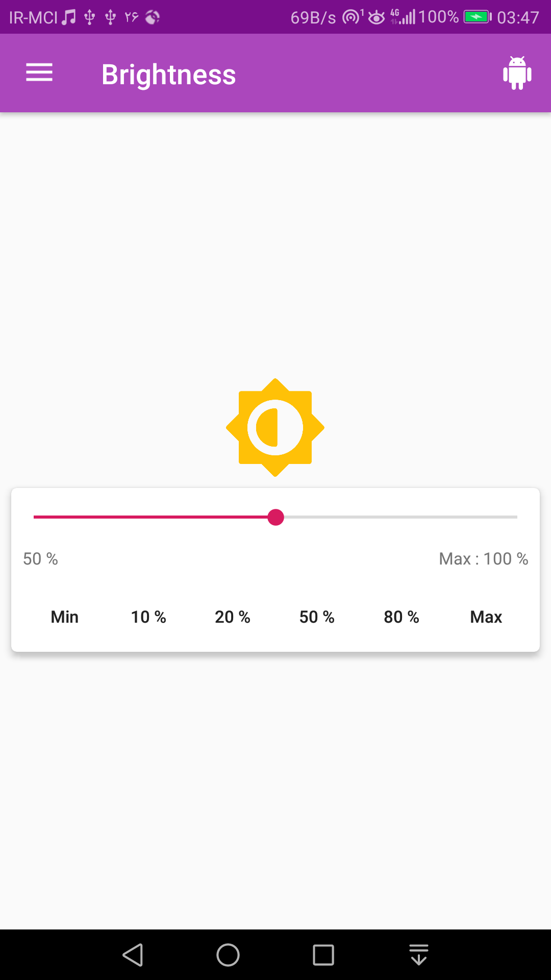Select the 80 % brightness preset
The image size is (551, 980).
coord(402,617)
